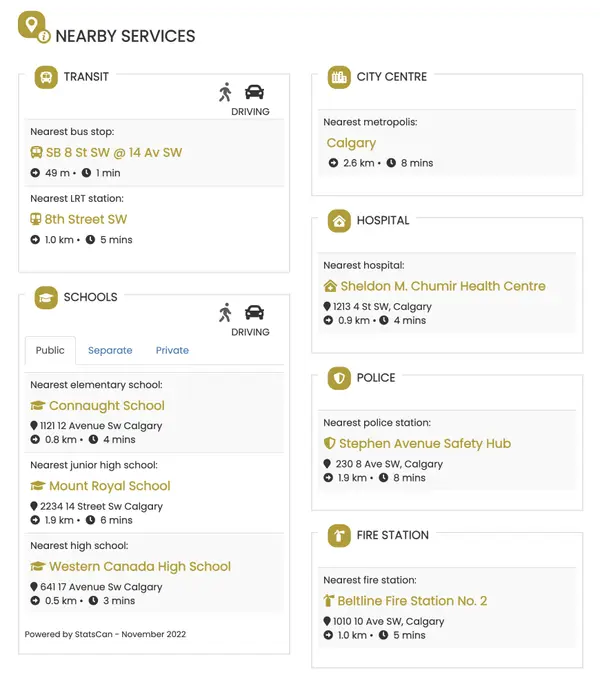Switch Schools travel mode to walking
The width and height of the screenshot is (600, 684).
226,313
